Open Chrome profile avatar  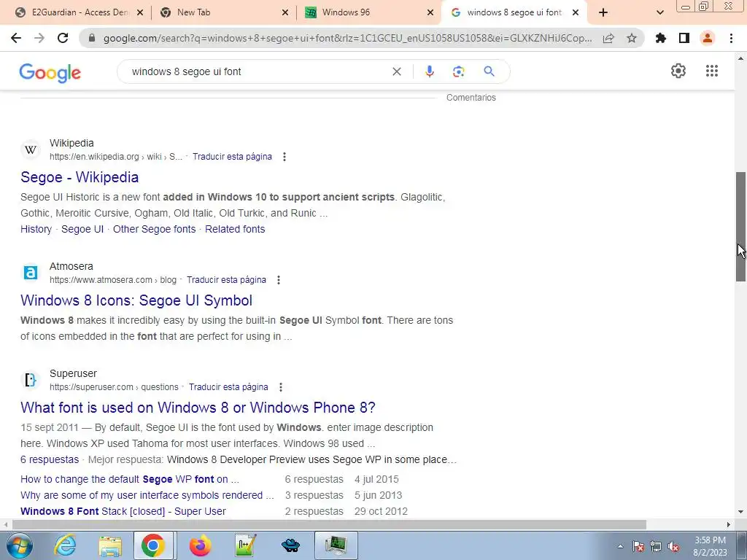tap(708, 38)
